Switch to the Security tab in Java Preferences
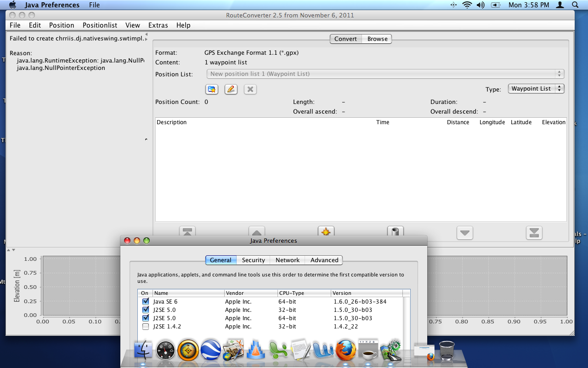This screenshot has width=588, height=368. tap(254, 260)
